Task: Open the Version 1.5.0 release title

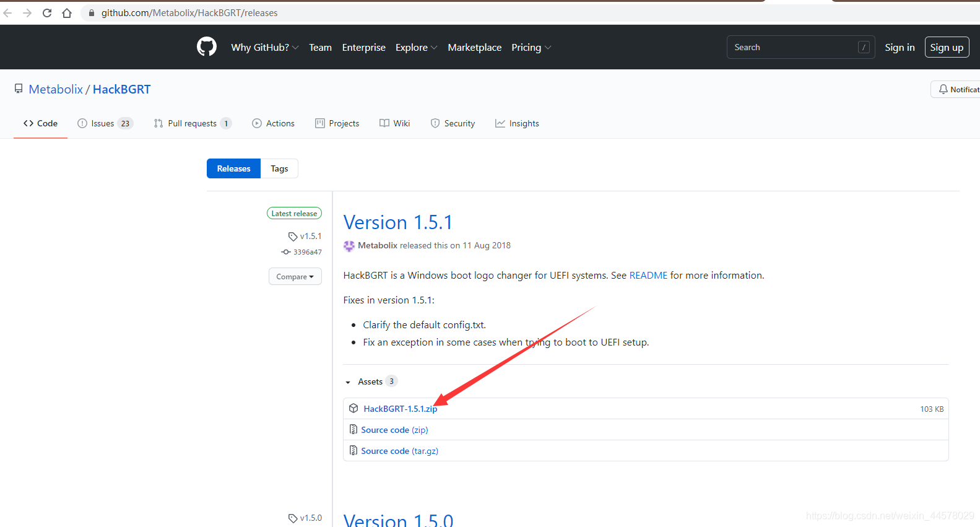Action: 398,520
